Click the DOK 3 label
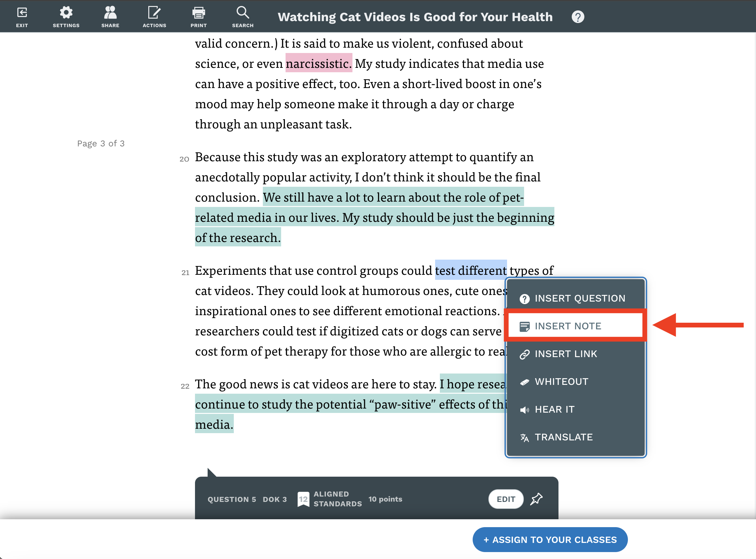The width and height of the screenshot is (756, 559). tap(275, 499)
